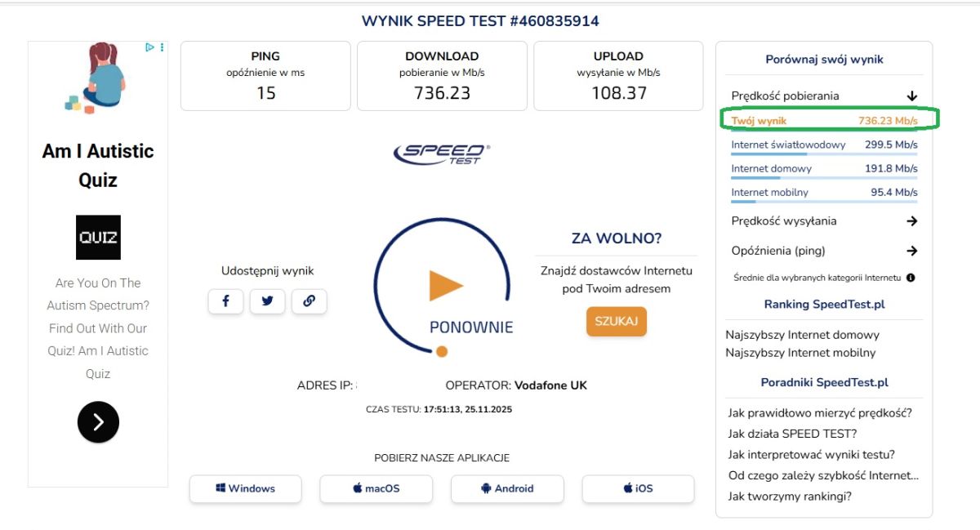This screenshot has width=980, height=530.
Task: Share result via Twitter icon
Action: 267,301
